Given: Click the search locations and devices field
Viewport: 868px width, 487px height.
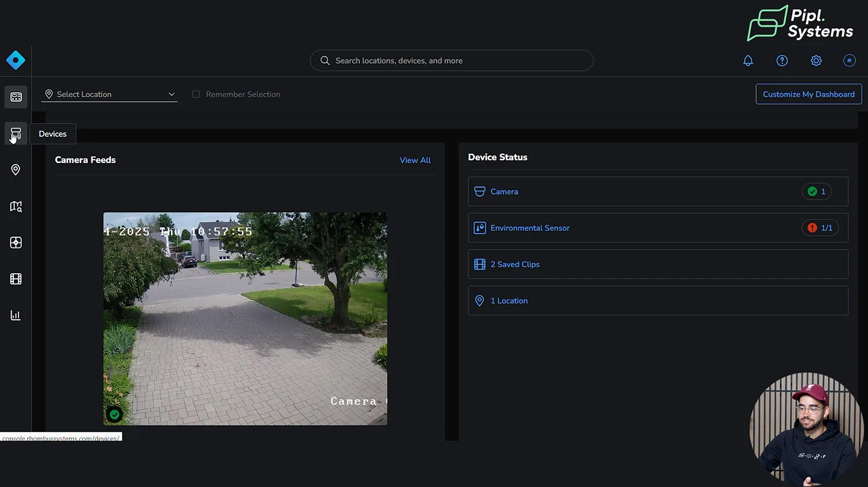Looking at the screenshot, I should pyautogui.click(x=451, y=61).
